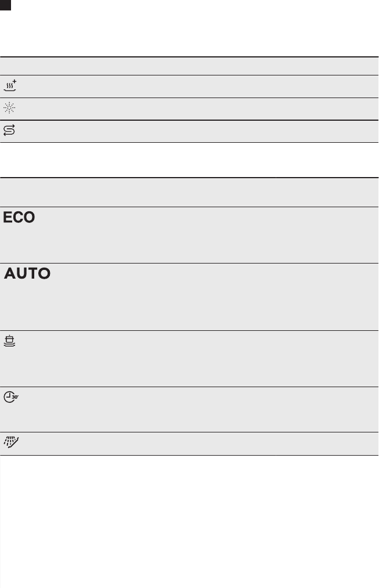Select the dotted sparkle shine icon

coord(9,108)
